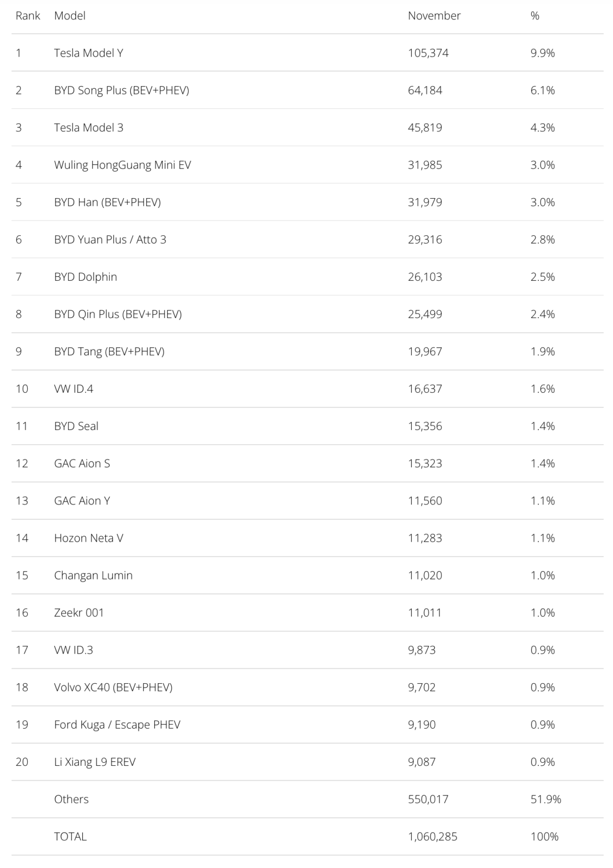This screenshot has height=868, width=613.
Task: Click the Tesla Model 3 model name
Action: click(x=88, y=128)
